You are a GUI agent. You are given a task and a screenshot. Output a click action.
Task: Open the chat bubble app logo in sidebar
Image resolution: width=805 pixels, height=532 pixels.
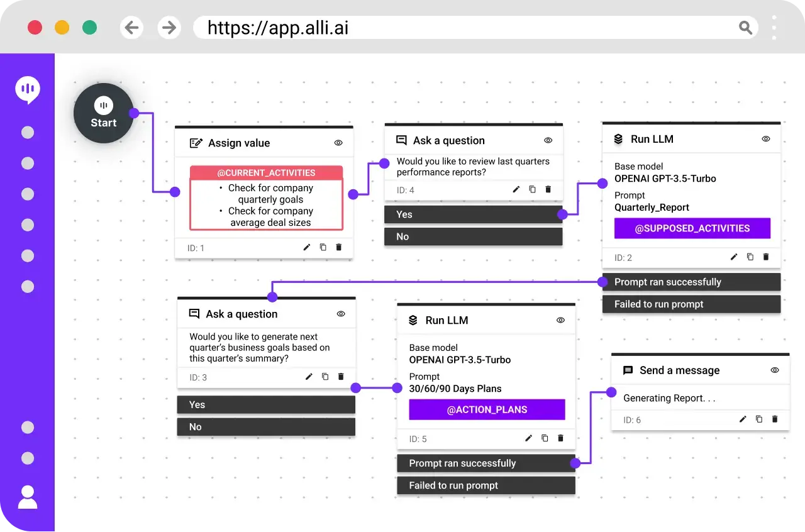pyautogui.click(x=28, y=89)
